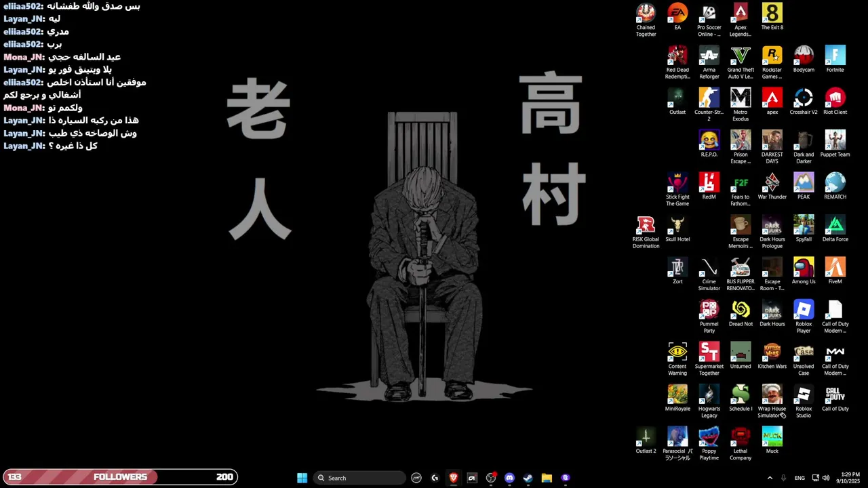Launch Stick Fight The Game
868x488 pixels.
[x=677, y=190]
